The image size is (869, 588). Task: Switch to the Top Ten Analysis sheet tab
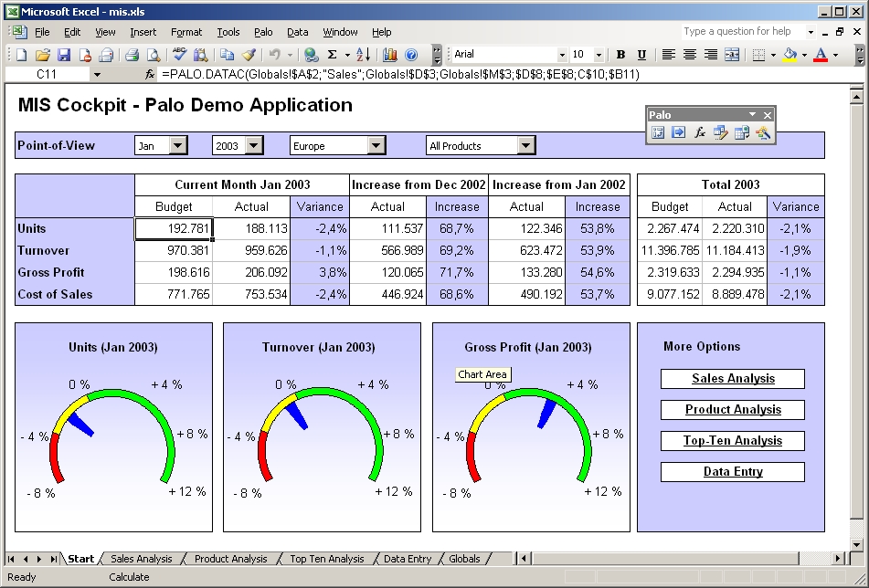tap(326, 559)
